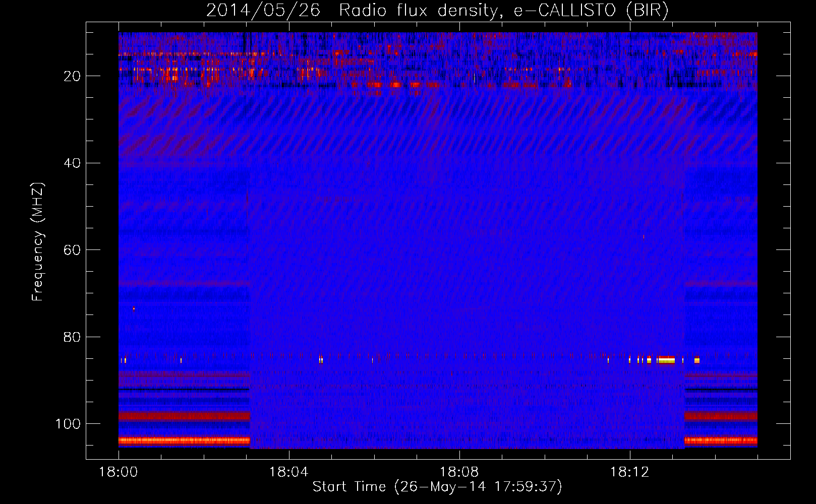Click the red band just above 100 MHz at right edge
This screenshot has width=816, height=504.
[x=721, y=416]
